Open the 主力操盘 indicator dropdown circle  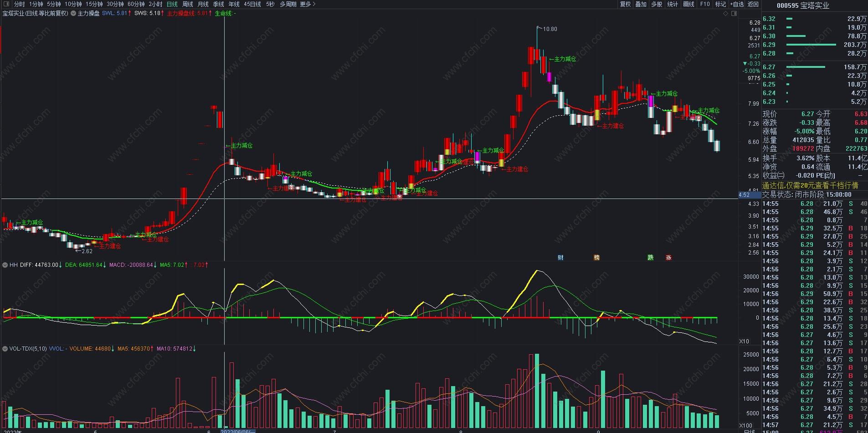[x=73, y=14]
